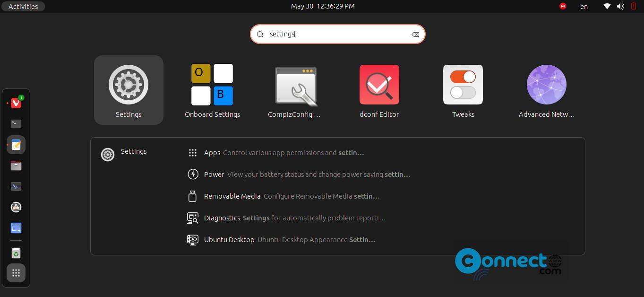Launch Advanced Network configuration app
The image size is (644, 297).
tap(547, 90)
